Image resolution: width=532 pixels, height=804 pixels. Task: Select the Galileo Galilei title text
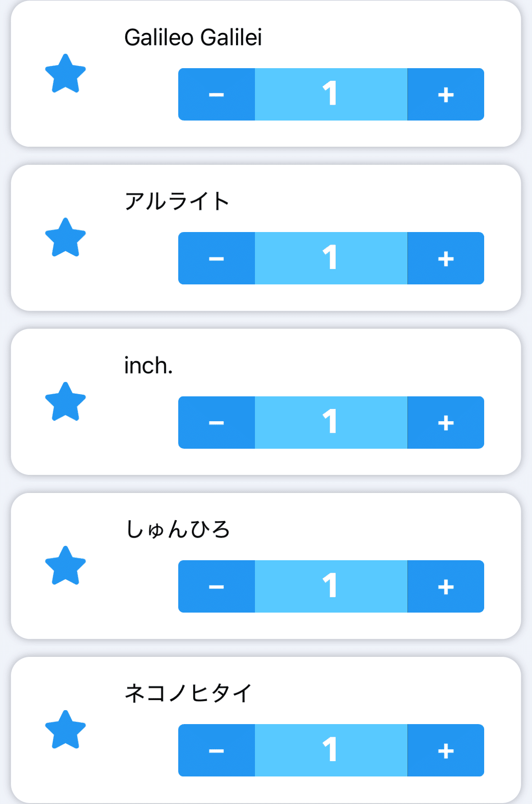point(193,37)
